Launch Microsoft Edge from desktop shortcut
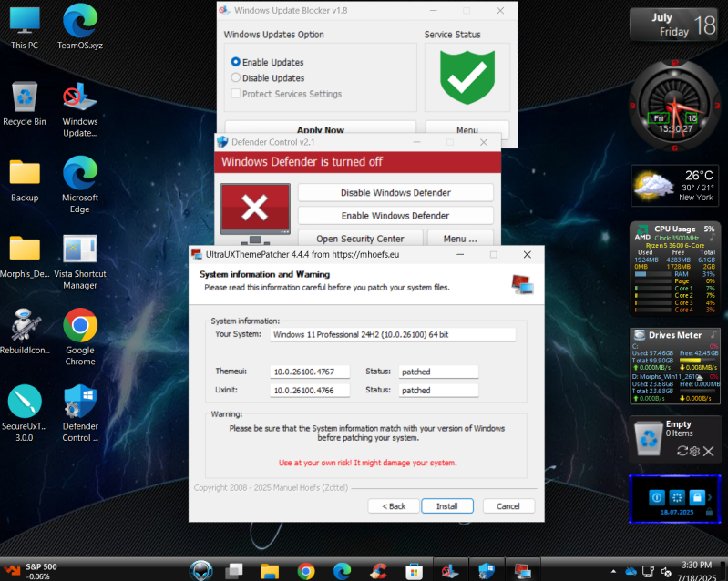The image size is (728, 581). click(x=80, y=185)
